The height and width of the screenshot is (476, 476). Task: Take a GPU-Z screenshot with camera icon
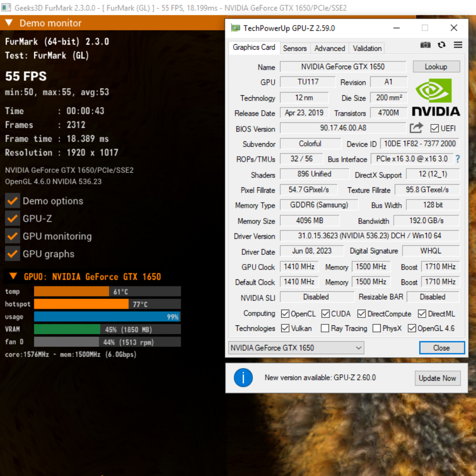[425, 45]
